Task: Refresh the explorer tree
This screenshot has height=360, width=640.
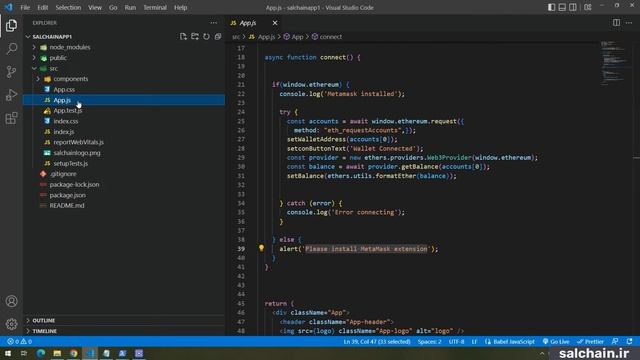Action: [207, 37]
